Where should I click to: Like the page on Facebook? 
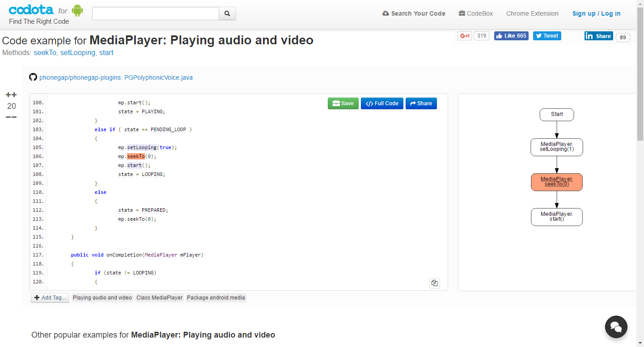(511, 36)
